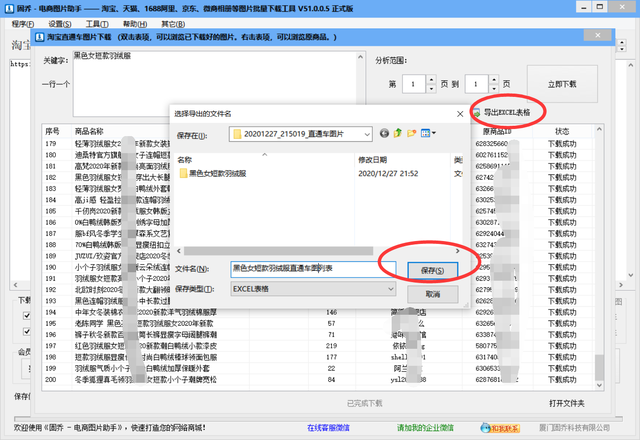Click the file list scrollbar right arrow
The width and height of the screenshot is (640, 440).
coord(458,251)
